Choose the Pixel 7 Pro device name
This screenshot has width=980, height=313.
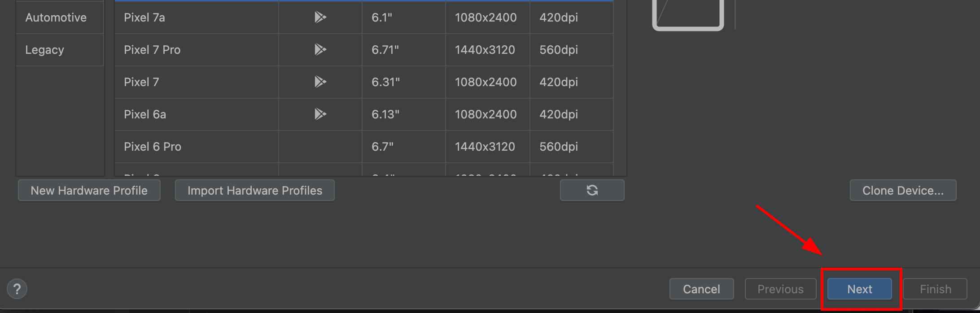(152, 50)
